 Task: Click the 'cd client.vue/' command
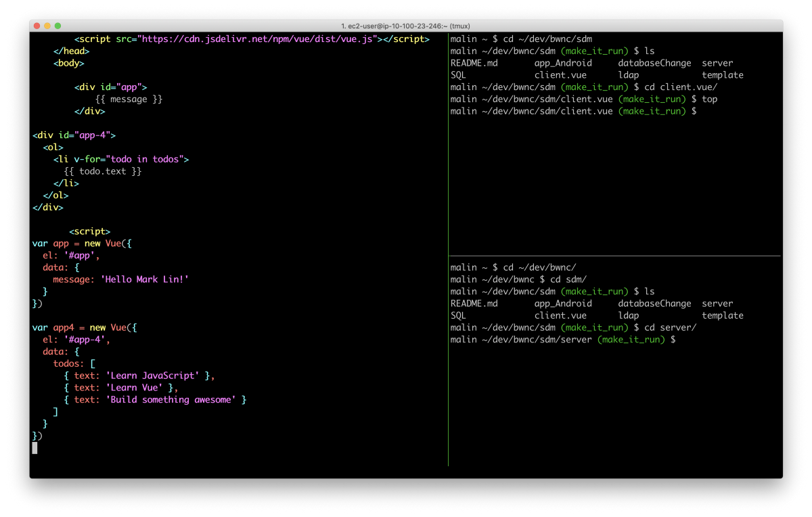681,87
